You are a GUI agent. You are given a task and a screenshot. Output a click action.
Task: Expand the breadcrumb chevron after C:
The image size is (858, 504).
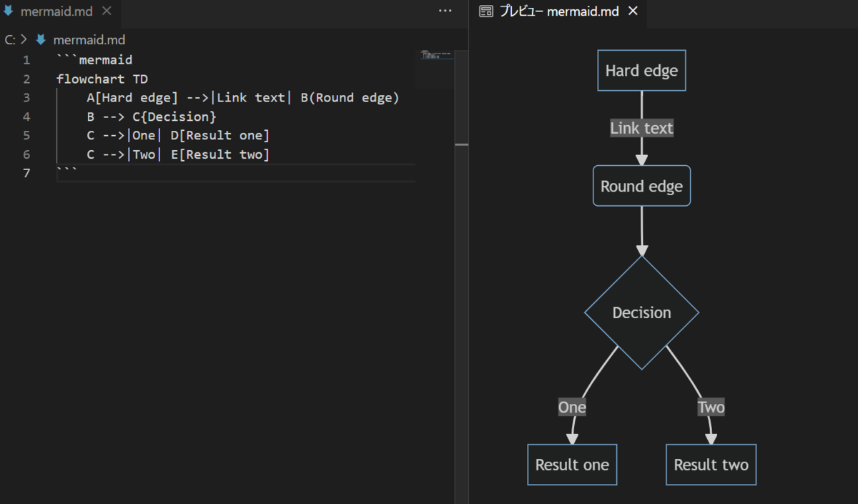point(24,40)
